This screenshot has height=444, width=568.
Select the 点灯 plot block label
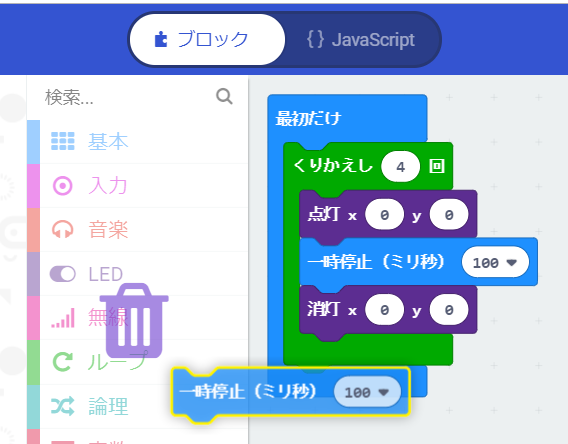click(x=323, y=214)
